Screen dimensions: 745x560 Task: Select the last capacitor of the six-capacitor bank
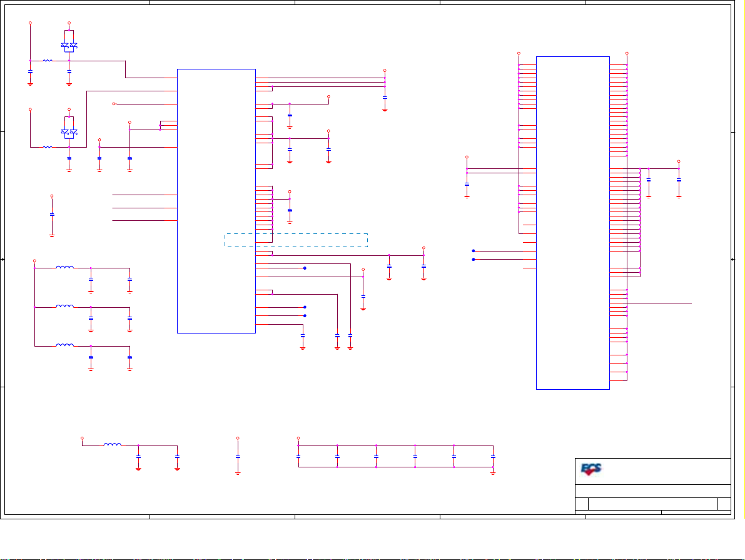point(493,457)
